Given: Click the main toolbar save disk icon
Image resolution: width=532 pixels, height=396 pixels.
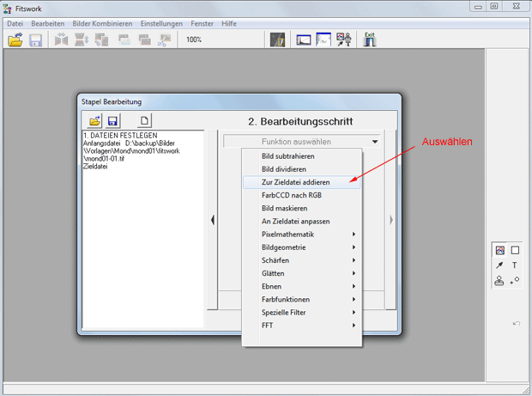Looking at the screenshot, I should (36, 40).
